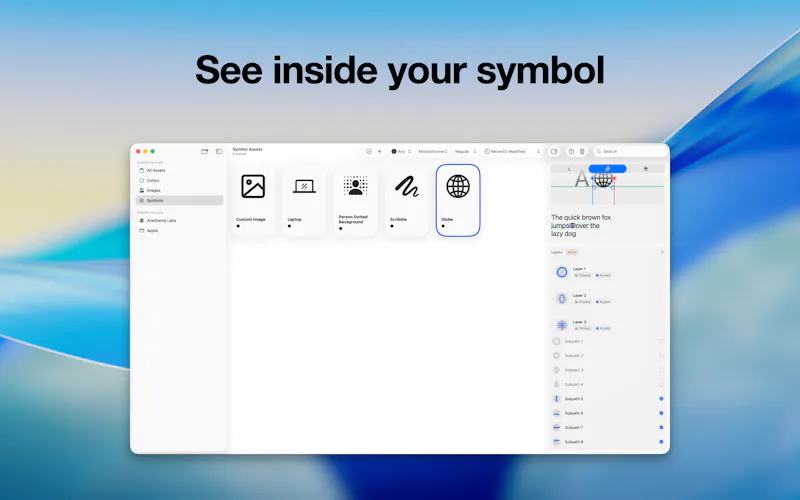The height and width of the screenshot is (500, 800).
Task: Select the Layer 2 oval thumbnail
Action: click(x=562, y=298)
